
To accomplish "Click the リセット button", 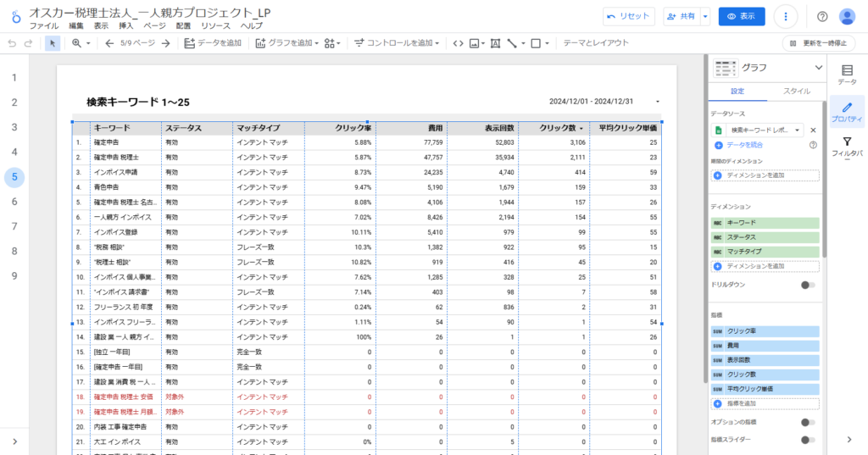I will (x=628, y=17).
